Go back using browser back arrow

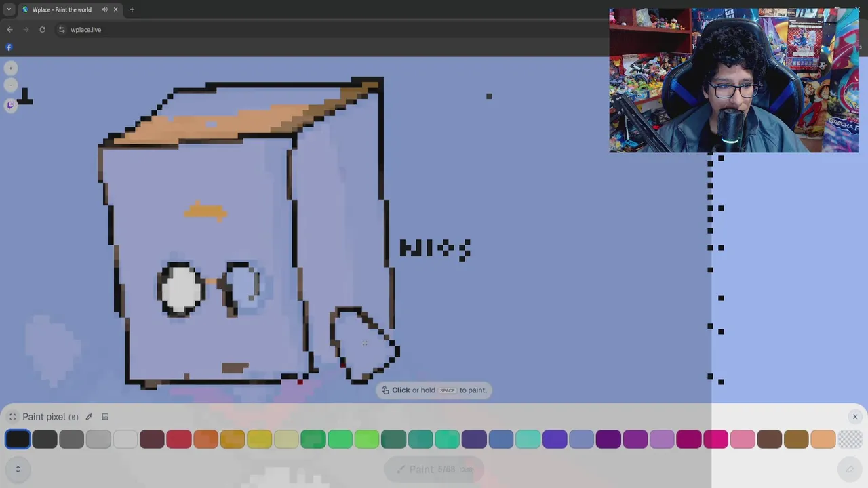tap(10, 30)
